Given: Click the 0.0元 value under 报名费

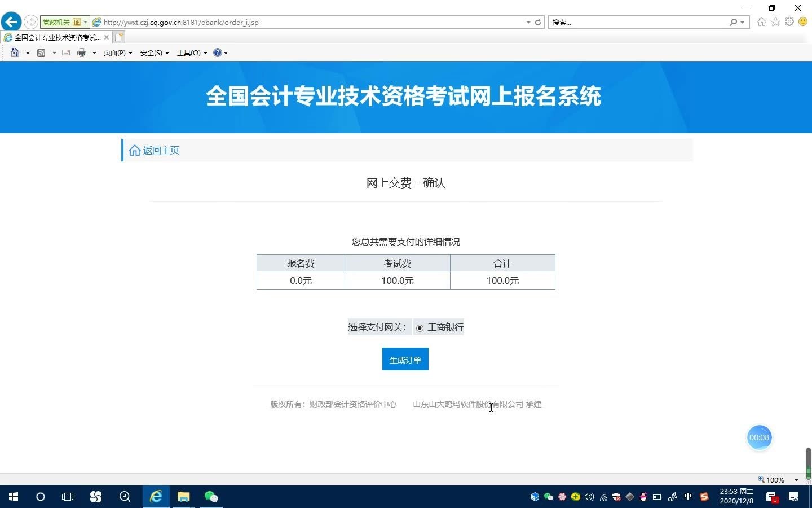Looking at the screenshot, I should (301, 281).
